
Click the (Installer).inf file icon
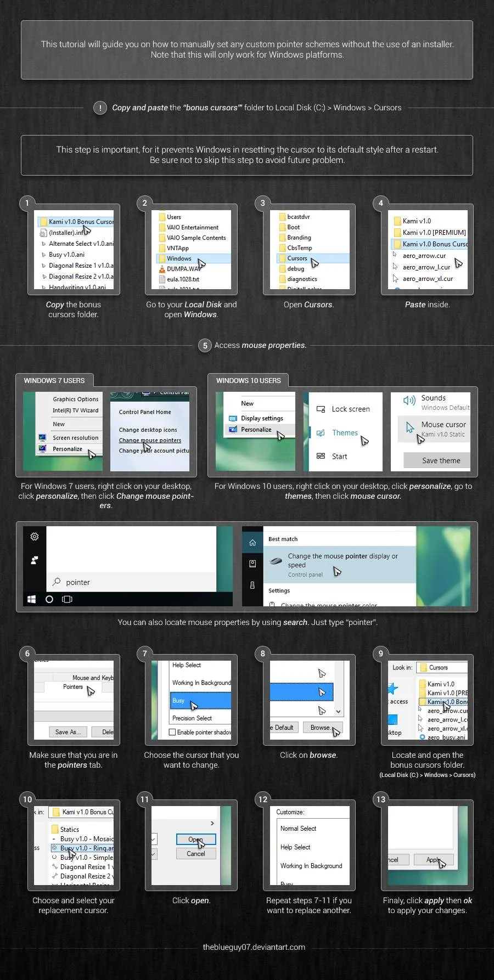44,233
